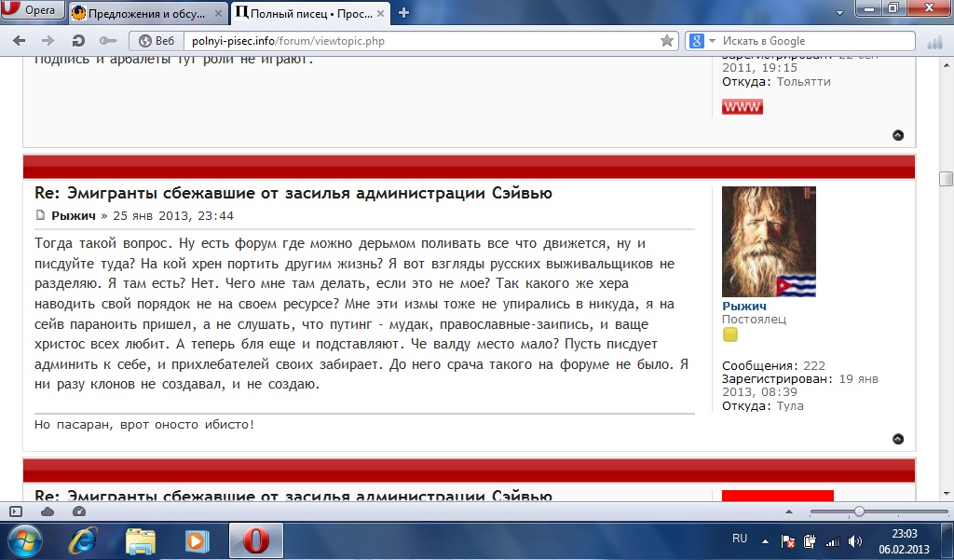Open post title Re: Эмигранты сбежавшие link
The width and height of the screenshot is (954, 560).
[x=293, y=193]
